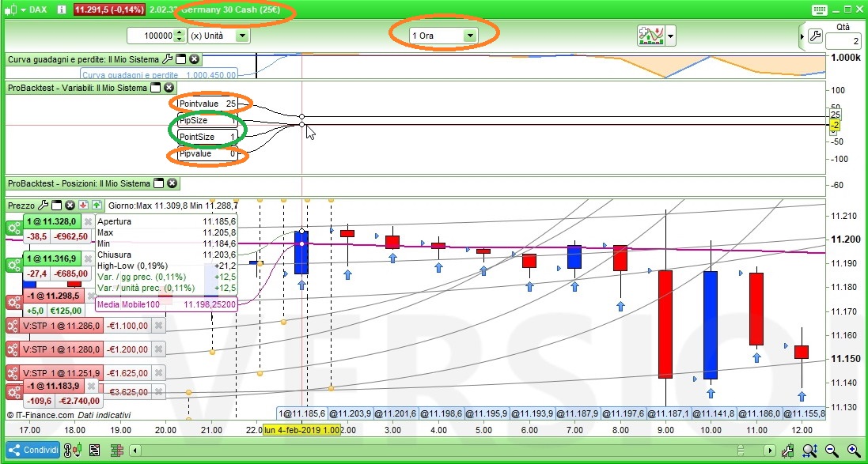Click the Media Mobile100 indicator label
This screenshot has height=464, width=868.
(x=166, y=304)
